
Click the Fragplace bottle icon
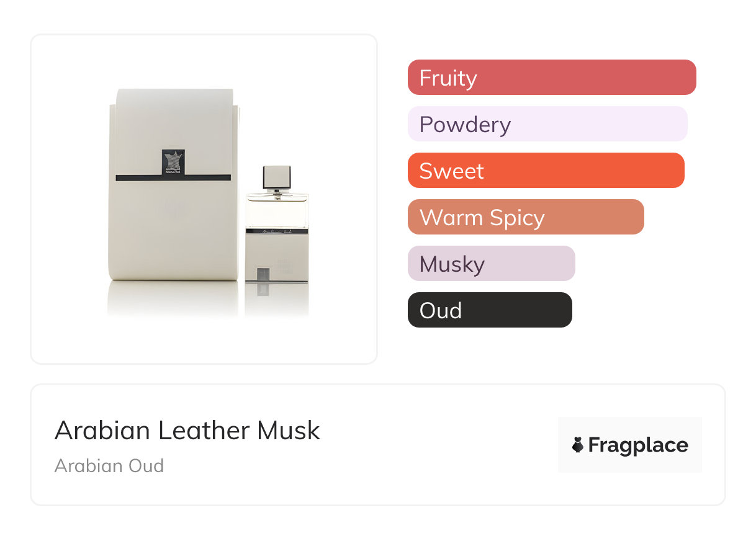(578, 445)
